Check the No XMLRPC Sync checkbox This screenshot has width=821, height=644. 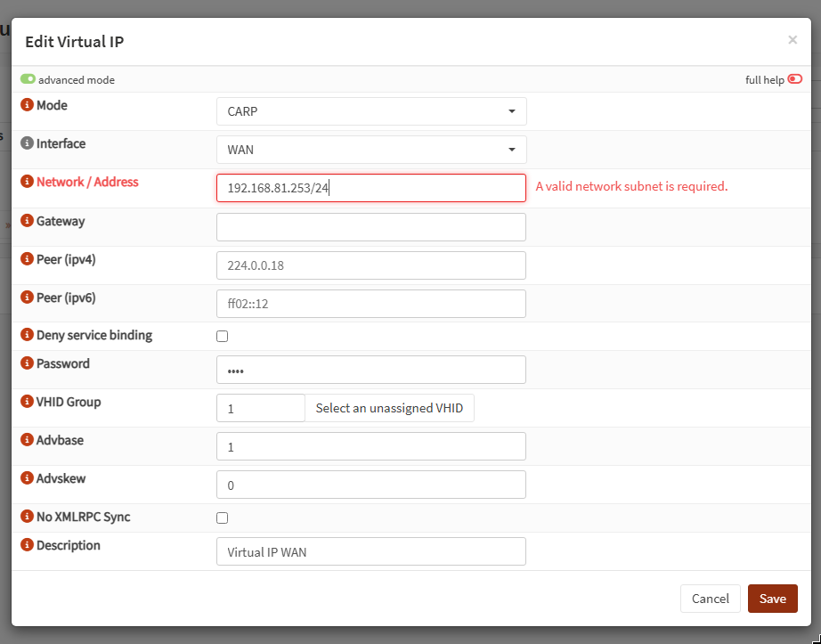pos(222,518)
